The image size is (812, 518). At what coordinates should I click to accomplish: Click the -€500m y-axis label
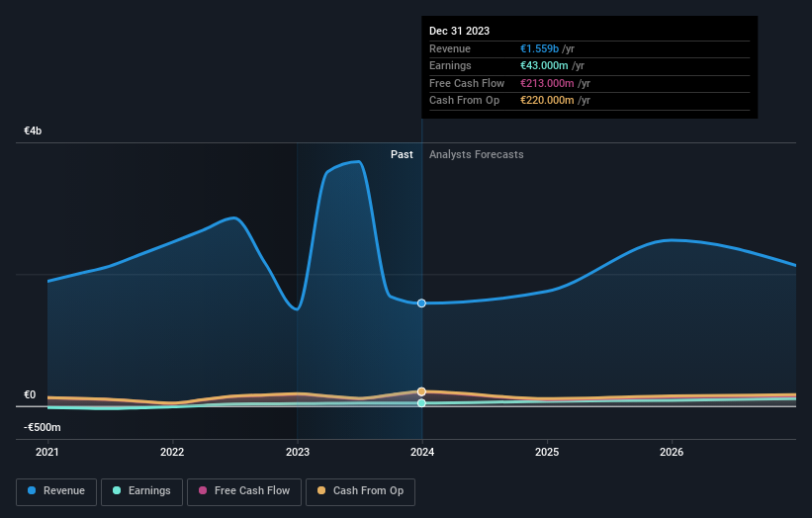(42, 427)
